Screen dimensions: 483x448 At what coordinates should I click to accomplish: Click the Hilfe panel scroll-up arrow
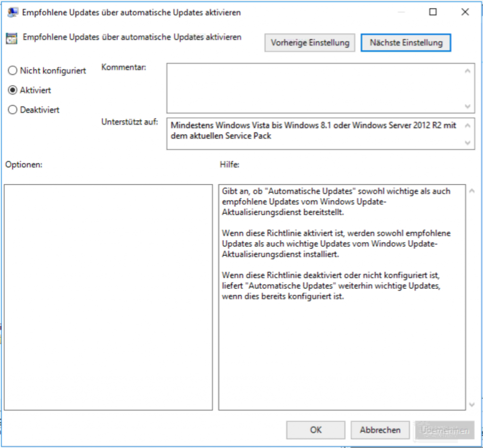(x=472, y=191)
